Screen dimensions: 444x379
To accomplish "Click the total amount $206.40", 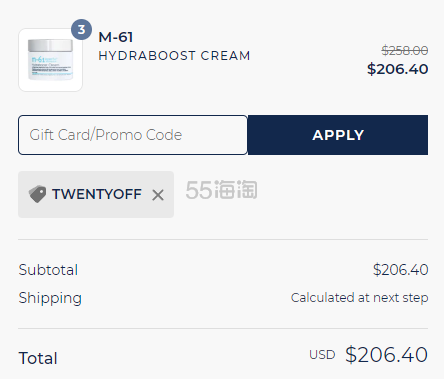I will 386,354.
